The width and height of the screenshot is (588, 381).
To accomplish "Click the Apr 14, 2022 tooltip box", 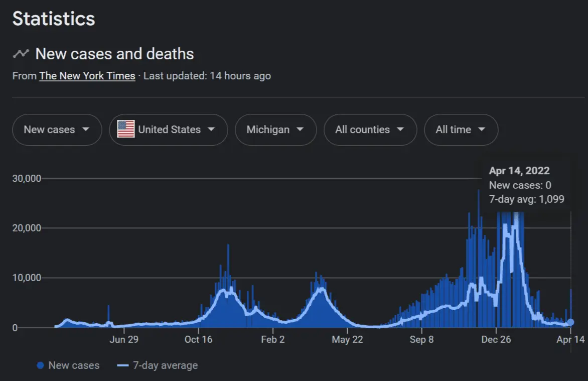I will [x=526, y=185].
